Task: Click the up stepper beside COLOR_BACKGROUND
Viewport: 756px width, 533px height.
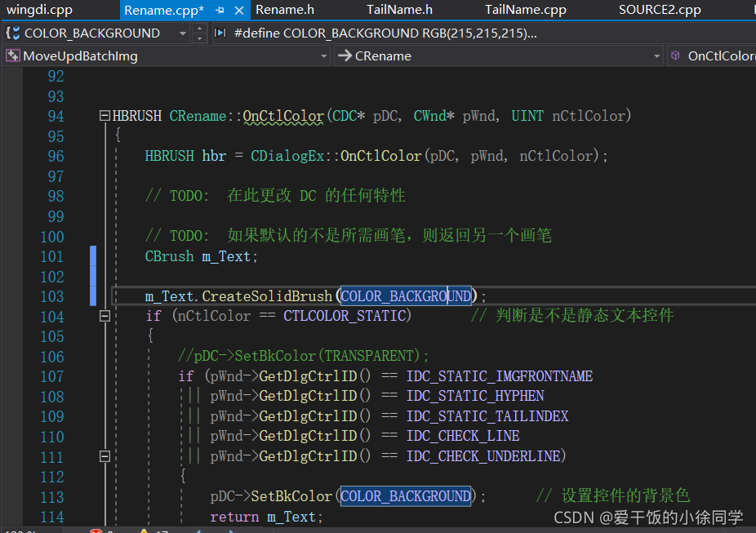Action: click(200, 28)
